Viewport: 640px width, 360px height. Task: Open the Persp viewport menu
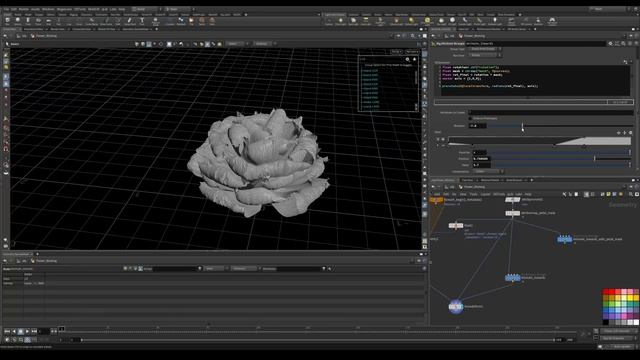(396, 52)
